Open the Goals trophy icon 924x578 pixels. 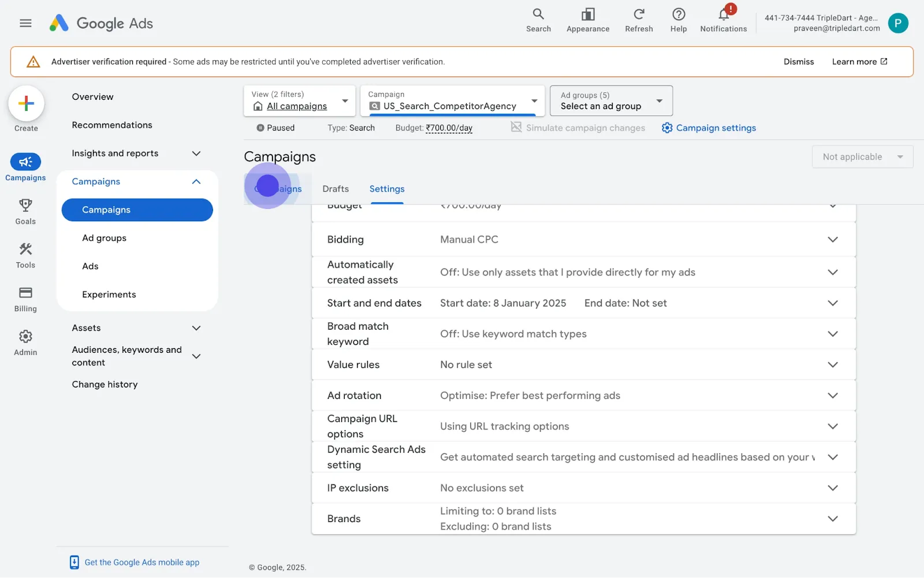(x=25, y=205)
